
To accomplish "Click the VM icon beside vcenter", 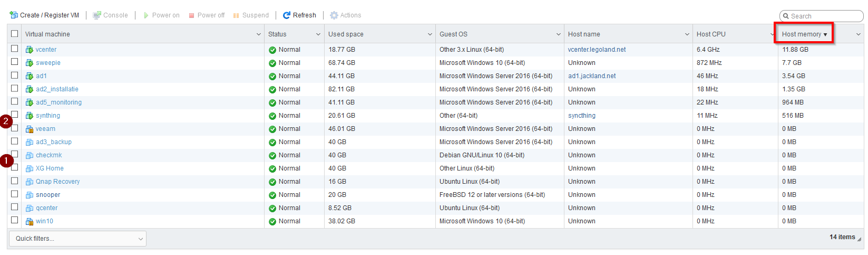I will pos(30,50).
